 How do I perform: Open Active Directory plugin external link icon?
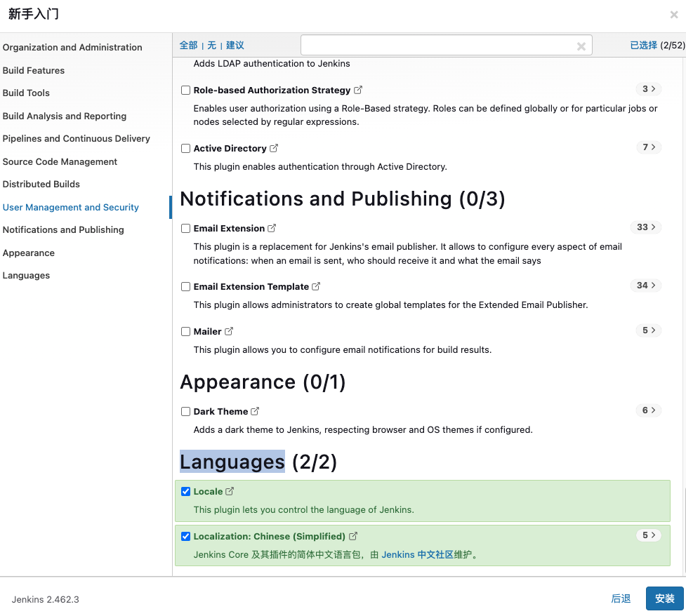click(273, 148)
